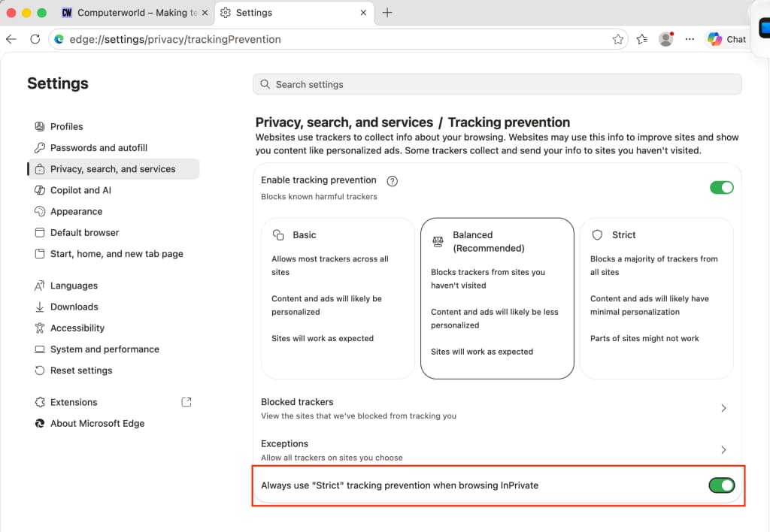Expand Exceptions chevron
Screen dimensions: 770x532
click(723, 450)
